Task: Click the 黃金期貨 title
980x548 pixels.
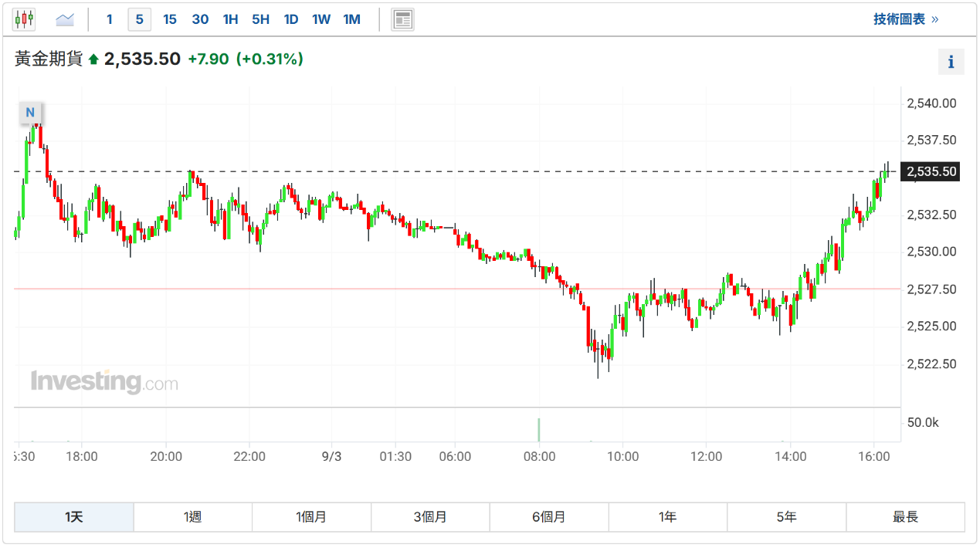Action: 48,59
